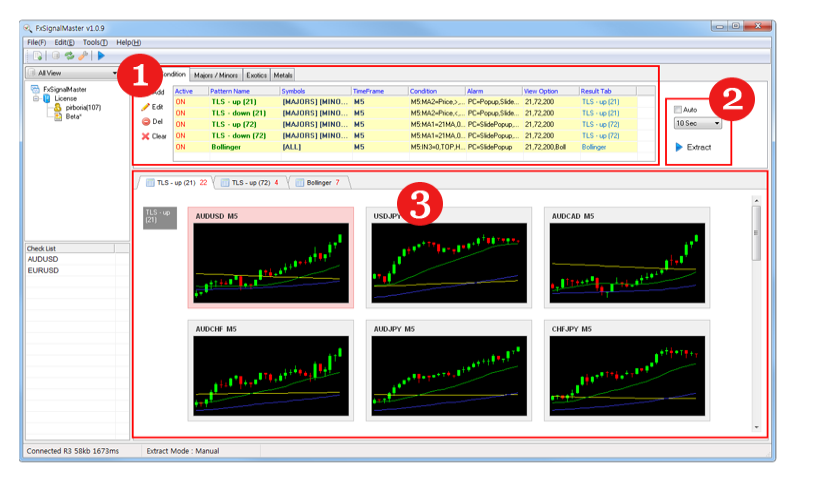816x479 pixels.
Task: Click the blue Extract arrow icon
Action: coord(679,147)
